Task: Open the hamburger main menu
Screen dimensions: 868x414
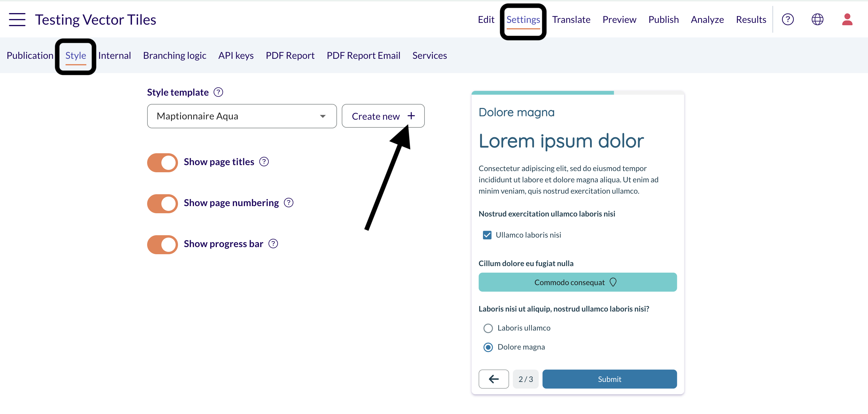Action: 17,20
